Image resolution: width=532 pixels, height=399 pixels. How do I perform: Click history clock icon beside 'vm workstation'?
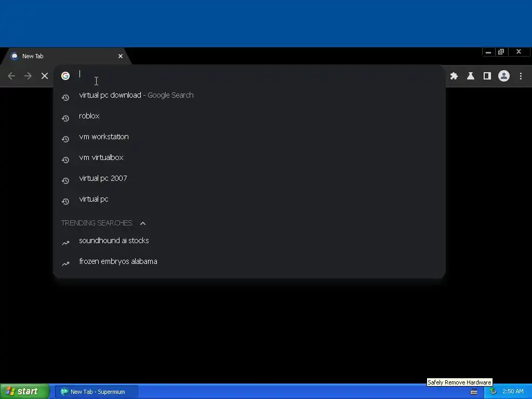point(65,139)
